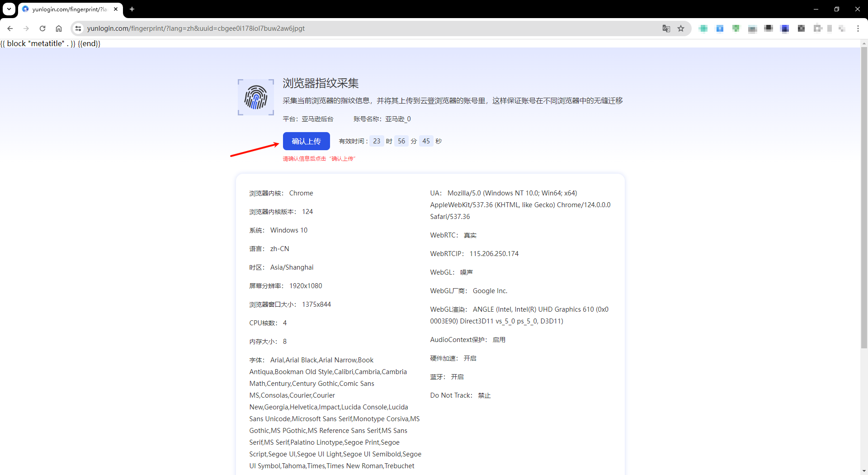
Task: Click the seconds value 45 in countdown
Action: [x=426, y=141]
